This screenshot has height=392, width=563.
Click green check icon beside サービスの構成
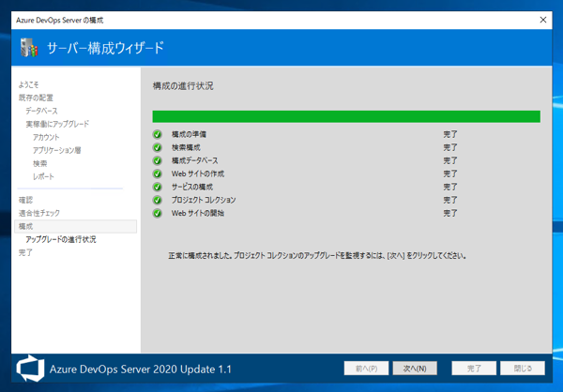click(158, 187)
